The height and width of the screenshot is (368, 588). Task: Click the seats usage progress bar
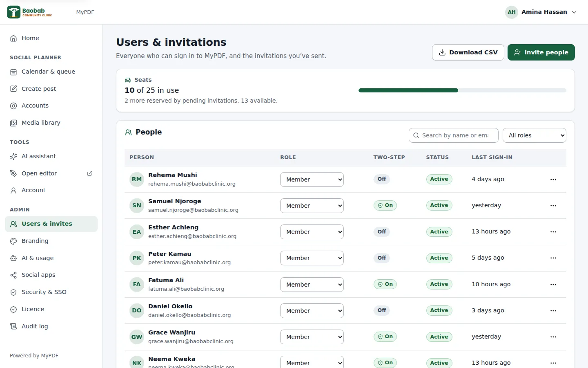[462, 90]
